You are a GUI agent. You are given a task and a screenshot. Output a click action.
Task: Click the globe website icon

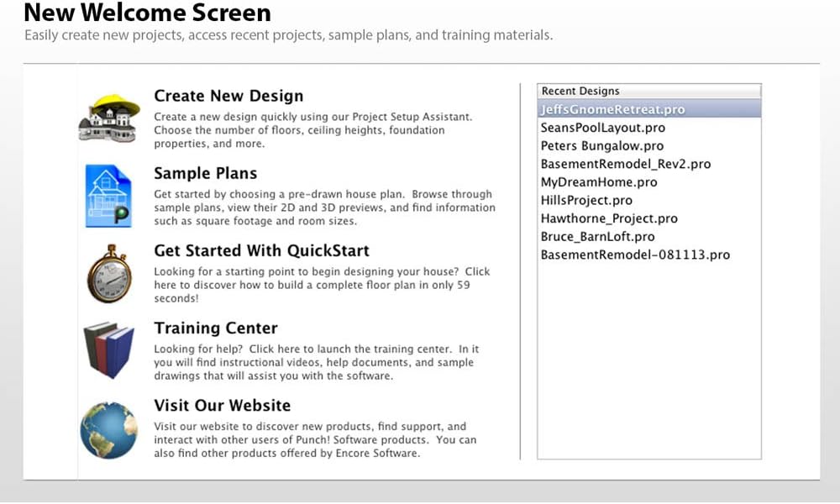pyautogui.click(x=108, y=429)
